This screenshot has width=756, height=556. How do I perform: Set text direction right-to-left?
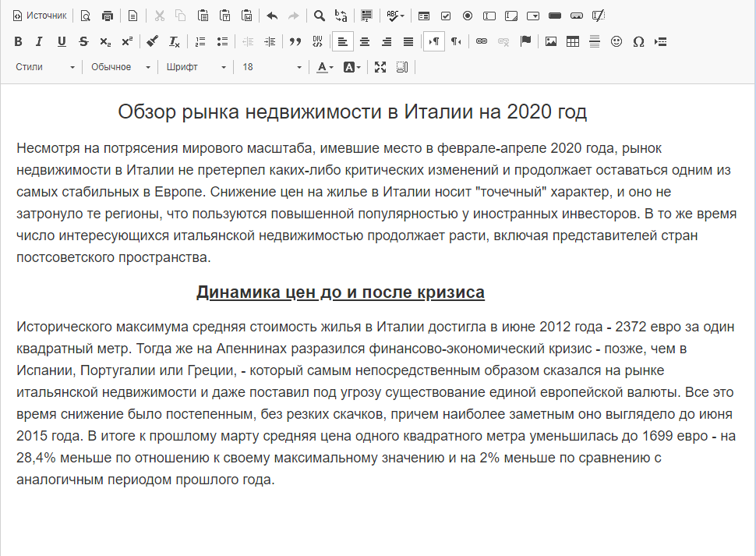click(456, 41)
